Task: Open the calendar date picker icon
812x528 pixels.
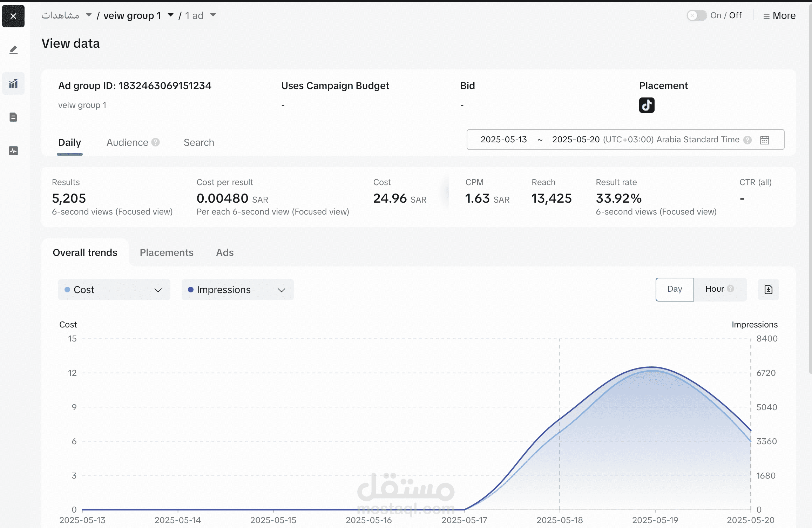Action: [764, 140]
